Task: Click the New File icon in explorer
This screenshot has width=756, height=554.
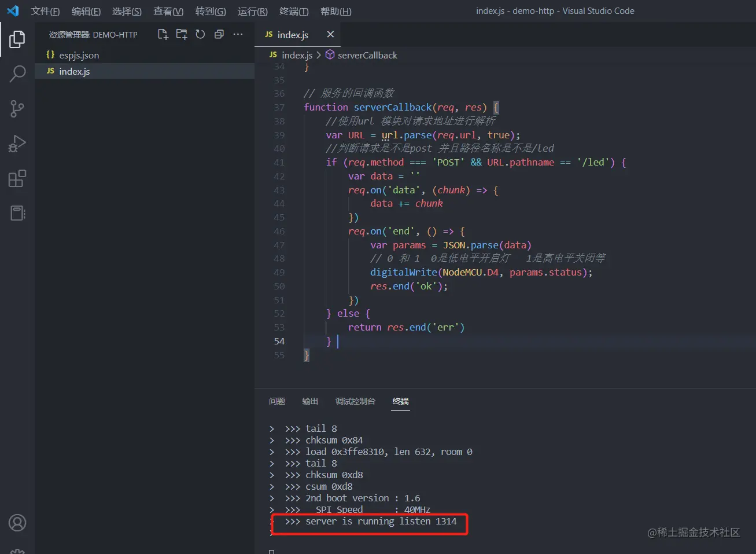Action: [163, 35]
